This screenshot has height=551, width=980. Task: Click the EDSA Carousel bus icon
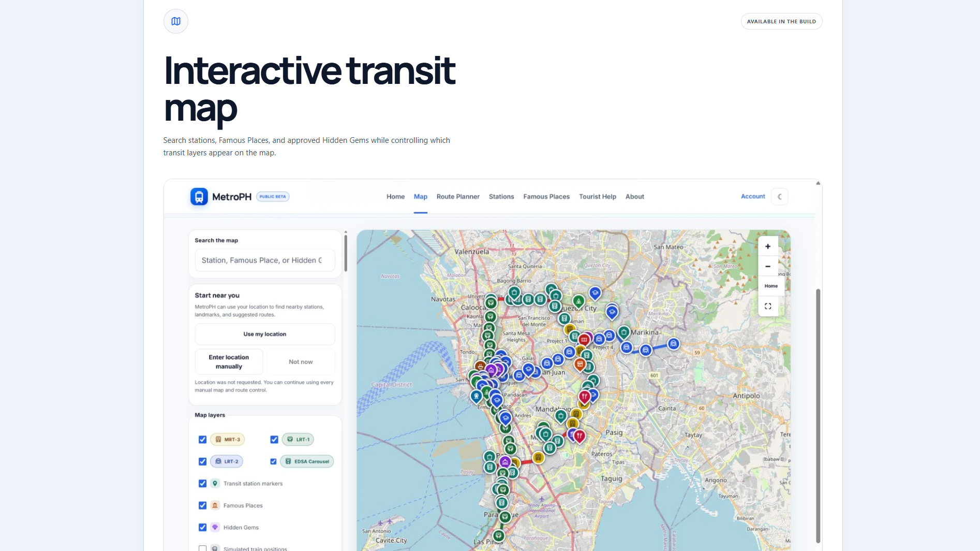coord(288,461)
